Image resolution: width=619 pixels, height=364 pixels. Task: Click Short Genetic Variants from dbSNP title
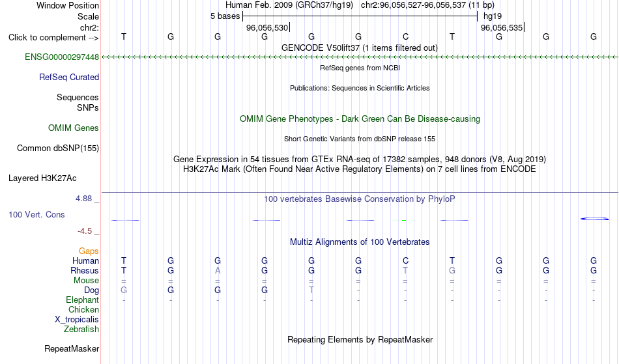pos(359,139)
